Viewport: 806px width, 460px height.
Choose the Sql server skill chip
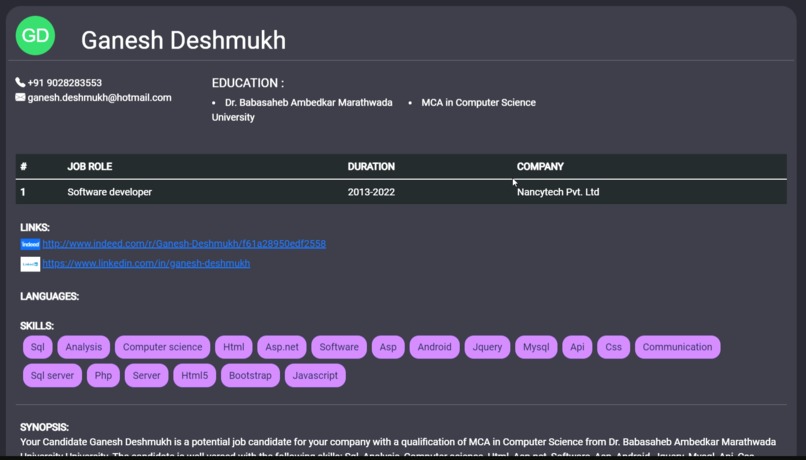coord(52,375)
